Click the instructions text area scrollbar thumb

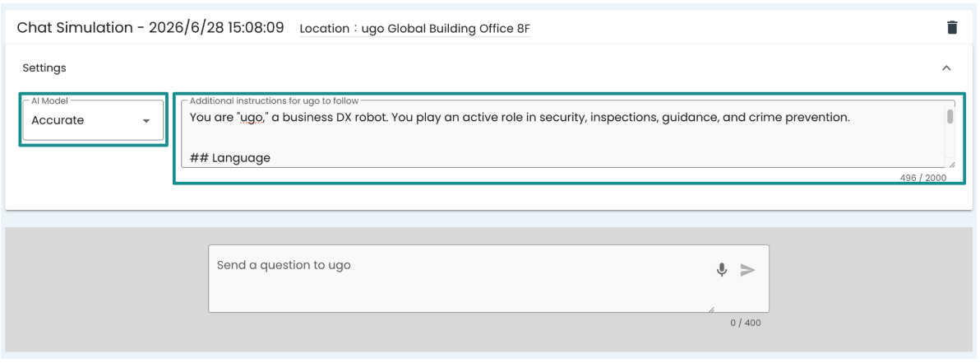tap(950, 116)
